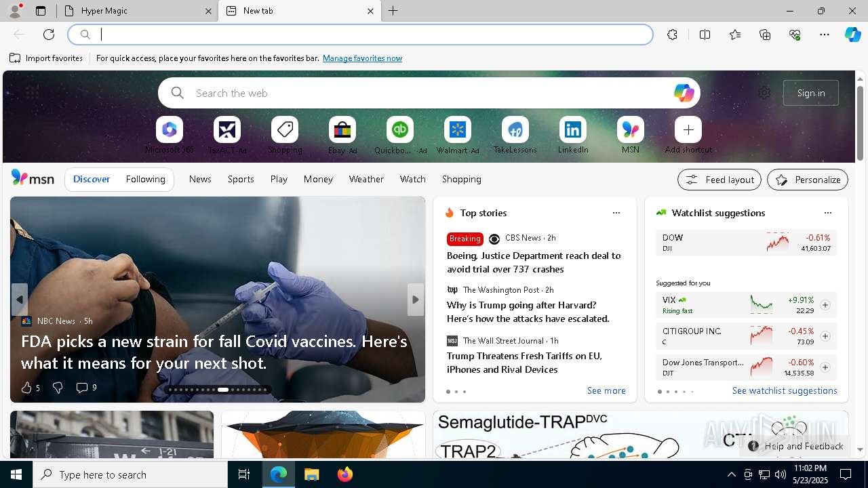Open the Microsoft 365 shortcut
The image size is (868, 488).
[x=170, y=135]
